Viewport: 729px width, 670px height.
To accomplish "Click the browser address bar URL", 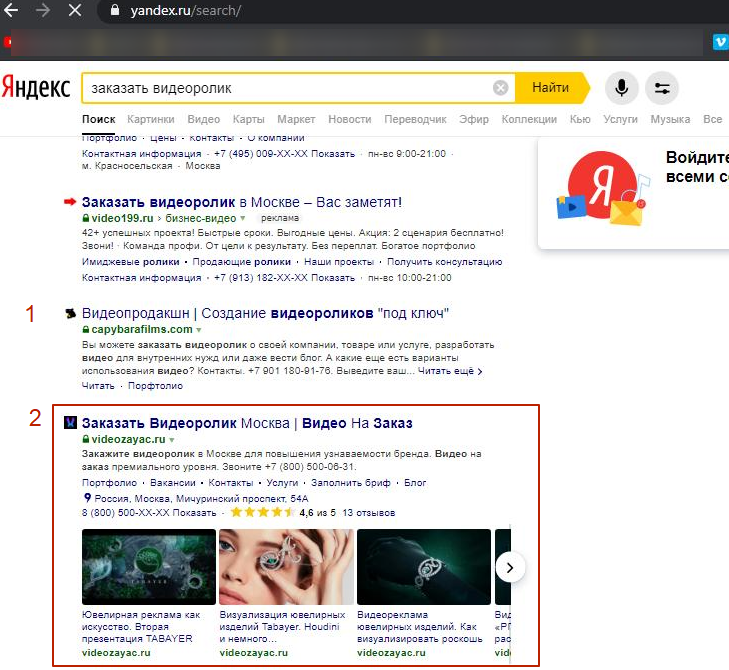I will point(185,10).
